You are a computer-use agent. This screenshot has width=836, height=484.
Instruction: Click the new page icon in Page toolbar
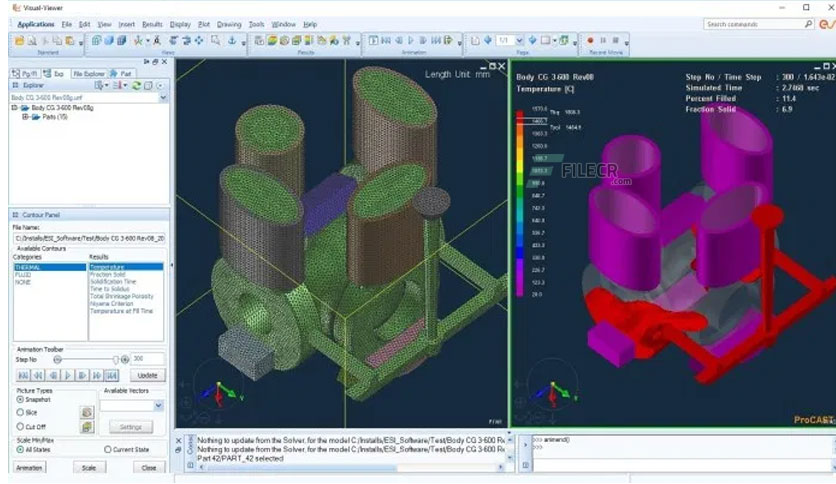[475, 41]
